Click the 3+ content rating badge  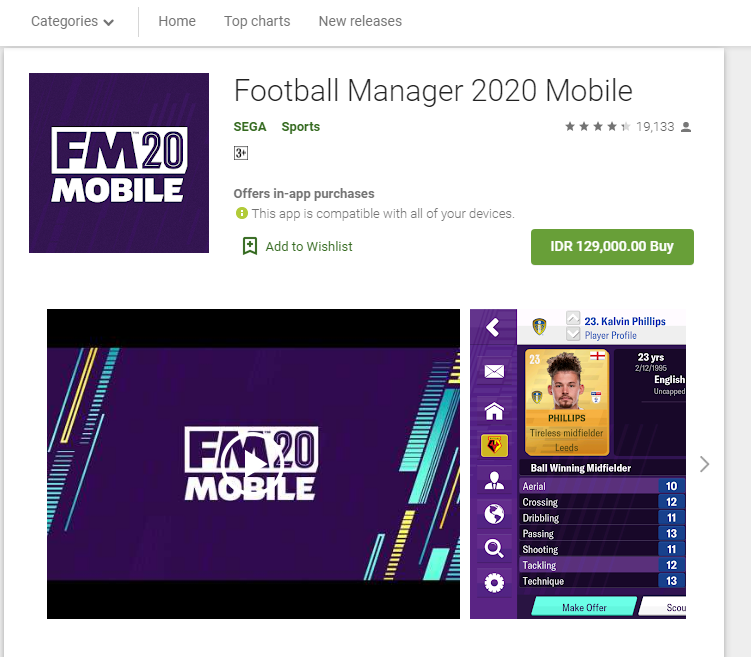point(240,153)
